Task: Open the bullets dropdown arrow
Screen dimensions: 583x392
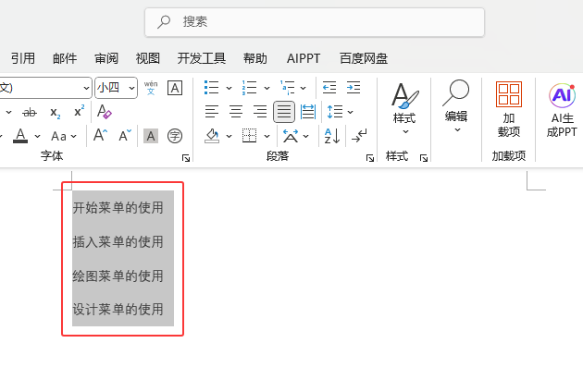Action: point(229,88)
